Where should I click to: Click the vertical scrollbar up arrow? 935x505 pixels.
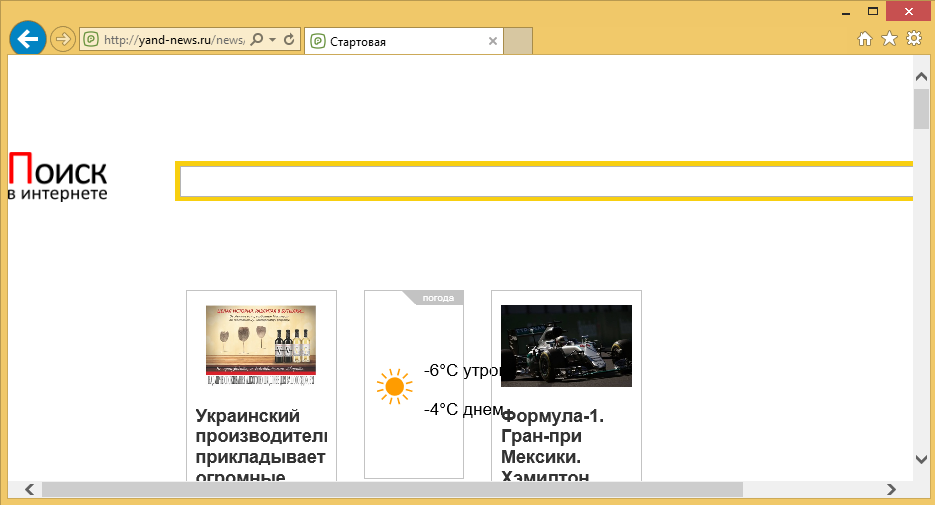click(921, 77)
